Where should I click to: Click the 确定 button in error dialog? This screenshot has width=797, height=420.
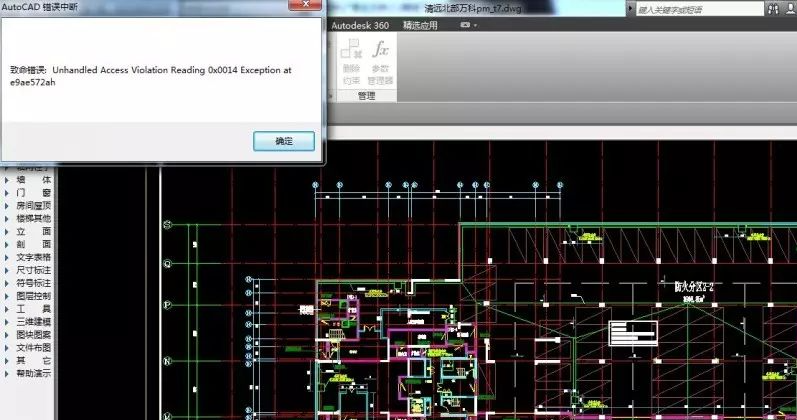(284, 141)
